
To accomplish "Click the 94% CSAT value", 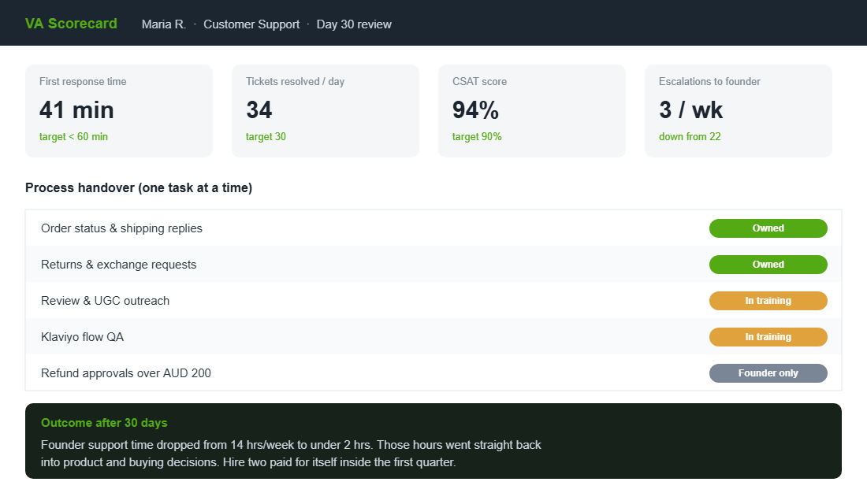I will [475, 110].
